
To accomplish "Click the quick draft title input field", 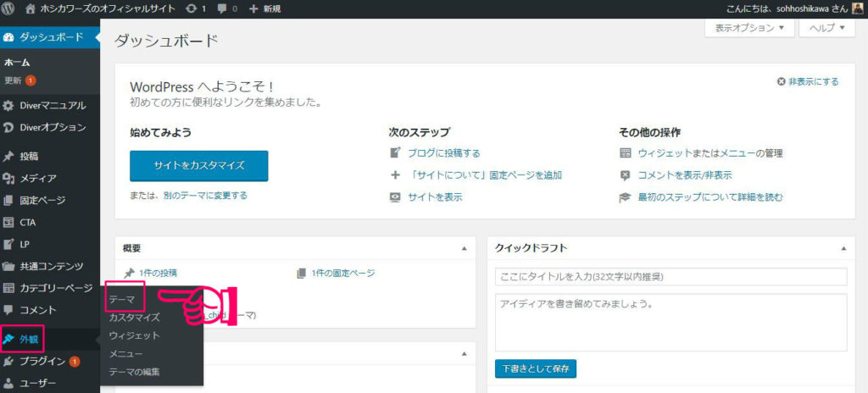I will pyautogui.click(x=671, y=277).
